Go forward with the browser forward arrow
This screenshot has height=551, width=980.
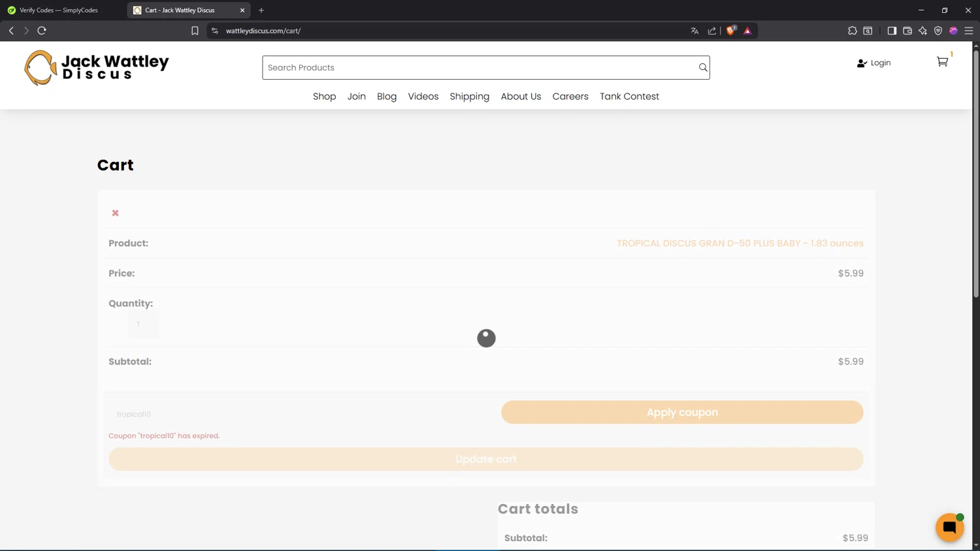pyautogui.click(x=26, y=31)
